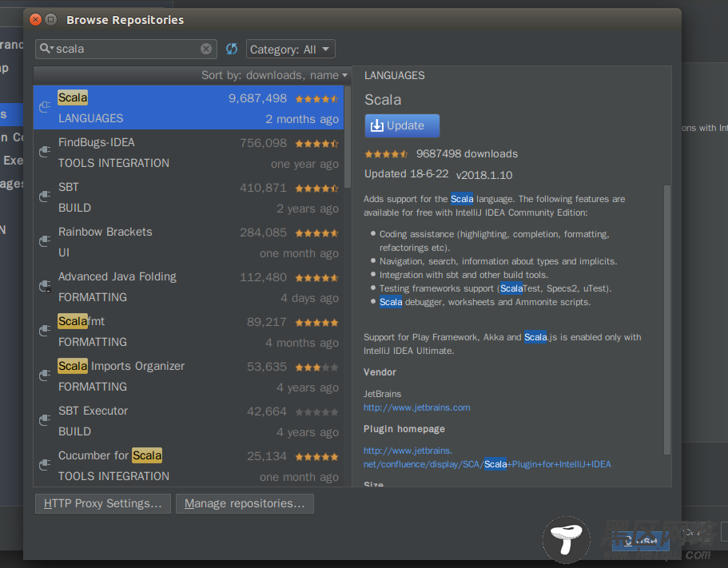Click the Update button for Scala
Image resolution: width=728 pixels, height=568 pixels.
402,125
